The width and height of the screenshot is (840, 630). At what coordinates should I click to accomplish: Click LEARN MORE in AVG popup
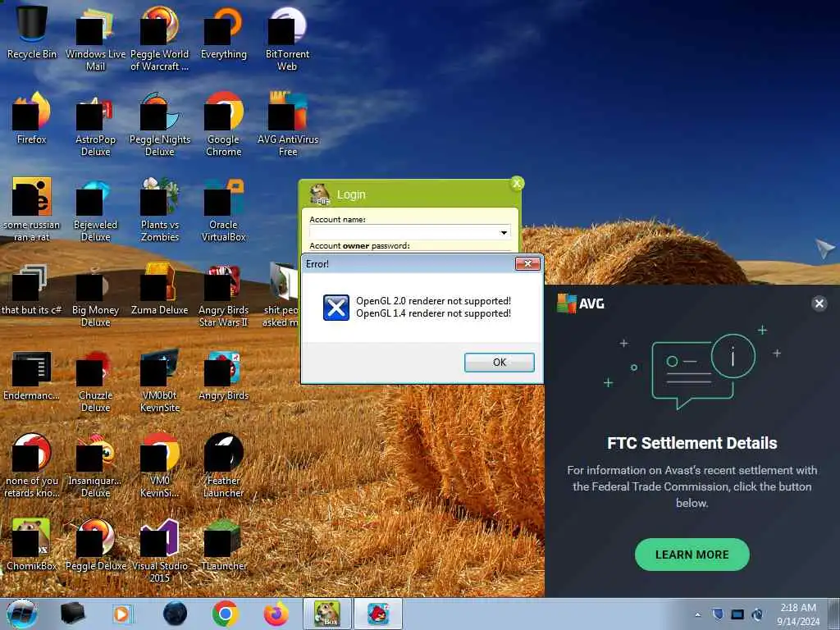[692, 555]
